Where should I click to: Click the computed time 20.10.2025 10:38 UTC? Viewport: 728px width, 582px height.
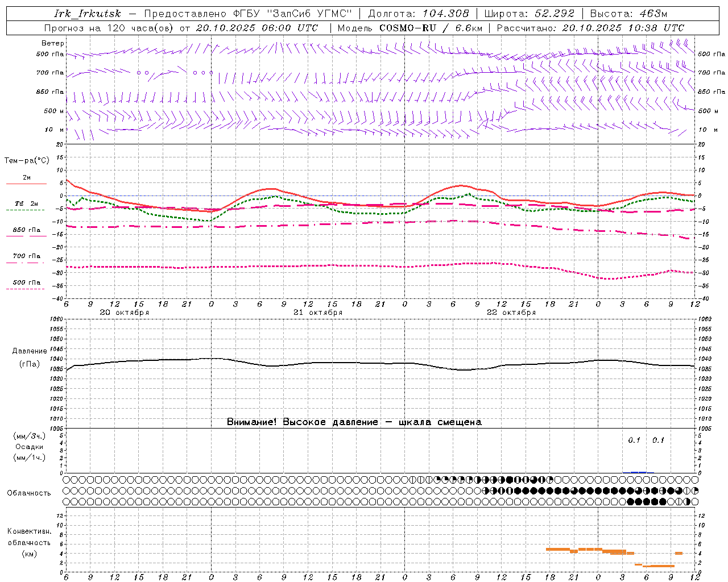click(623, 28)
